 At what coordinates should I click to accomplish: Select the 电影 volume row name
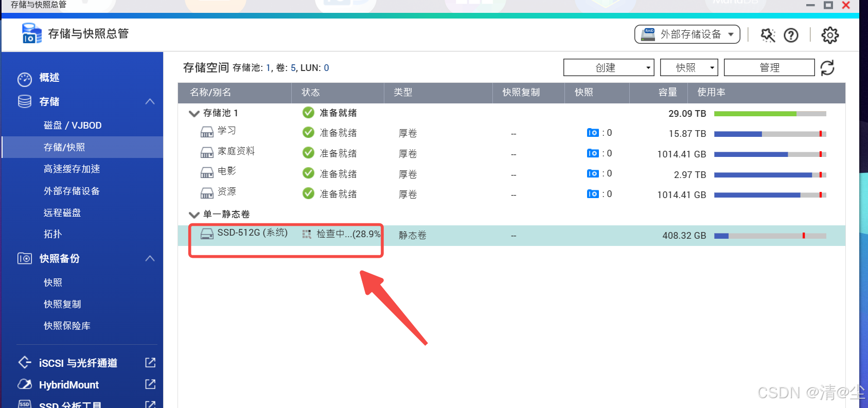click(227, 171)
